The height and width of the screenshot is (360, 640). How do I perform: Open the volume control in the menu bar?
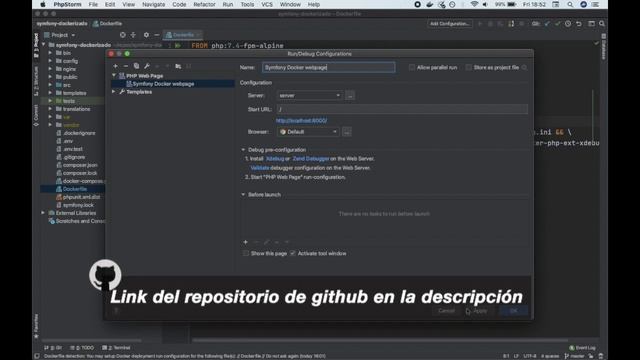[485, 4]
